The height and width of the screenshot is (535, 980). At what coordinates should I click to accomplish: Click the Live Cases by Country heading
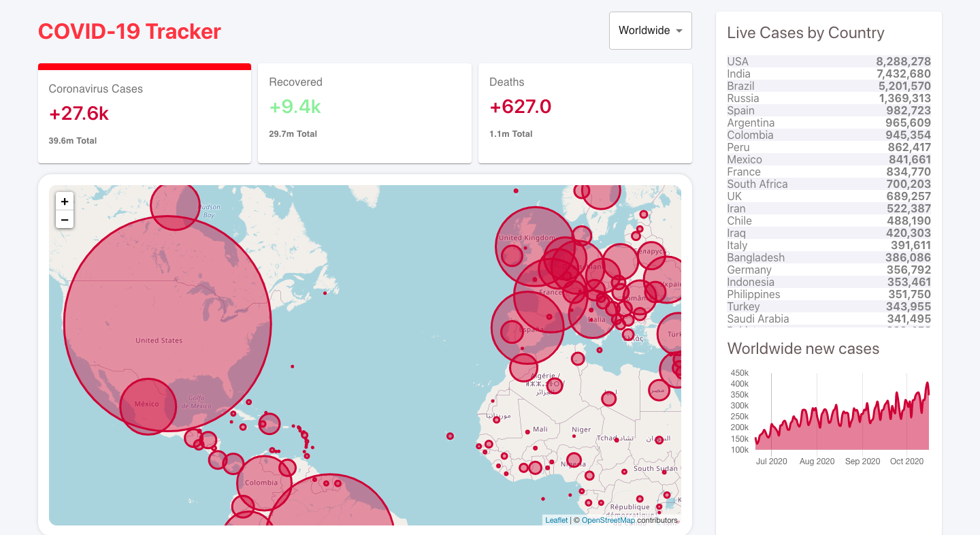806,33
